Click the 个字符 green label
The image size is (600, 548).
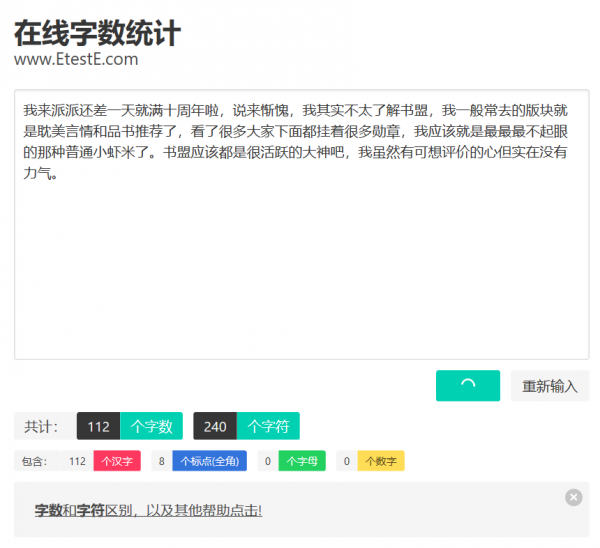pyautogui.click(x=268, y=426)
